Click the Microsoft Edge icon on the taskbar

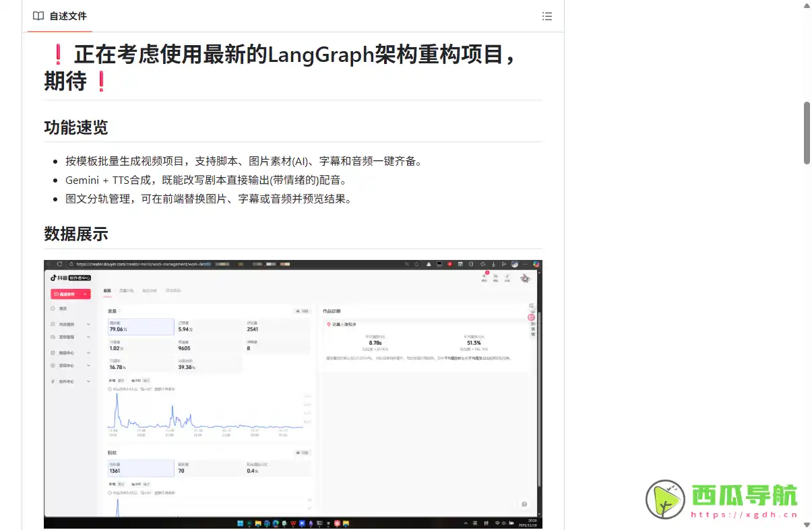(275, 523)
